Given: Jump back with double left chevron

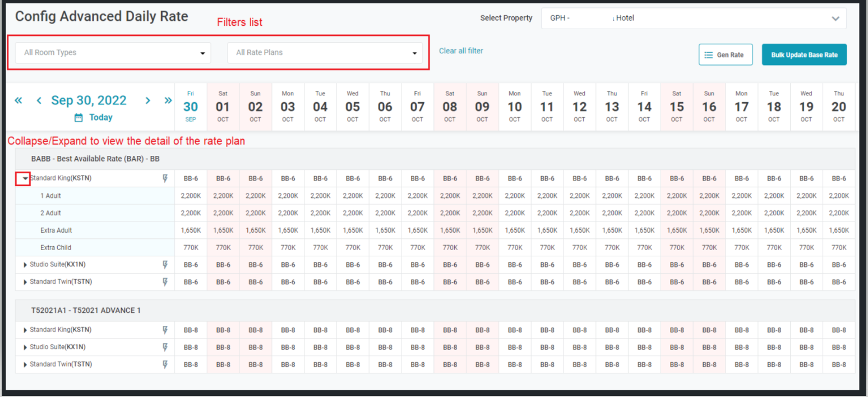Looking at the screenshot, I should (x=19, y=100).
